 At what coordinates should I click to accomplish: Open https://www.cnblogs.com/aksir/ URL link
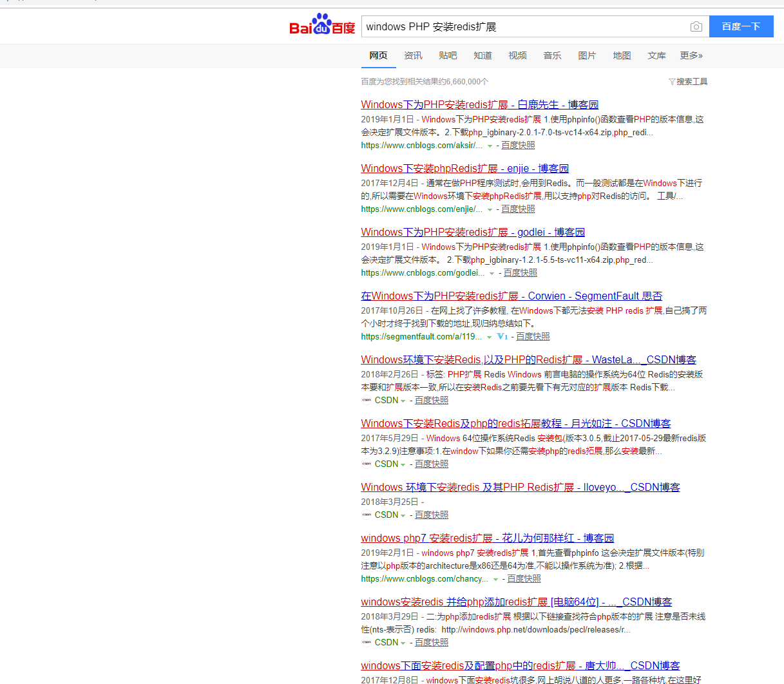(x=421, y=146)
